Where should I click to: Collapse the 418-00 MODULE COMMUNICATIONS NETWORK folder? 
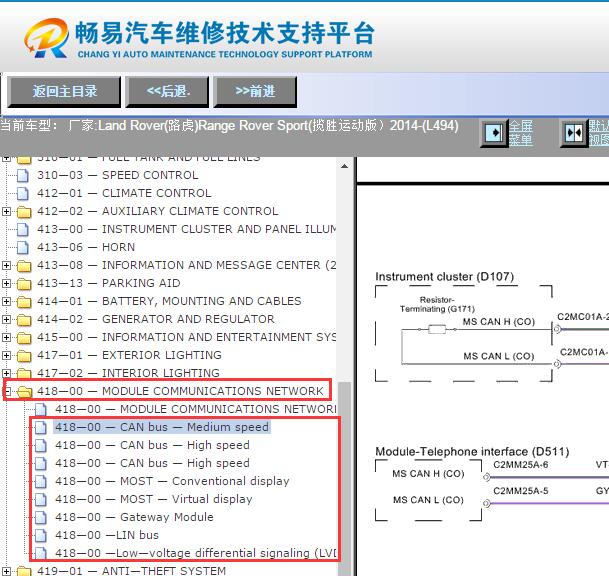7,391
